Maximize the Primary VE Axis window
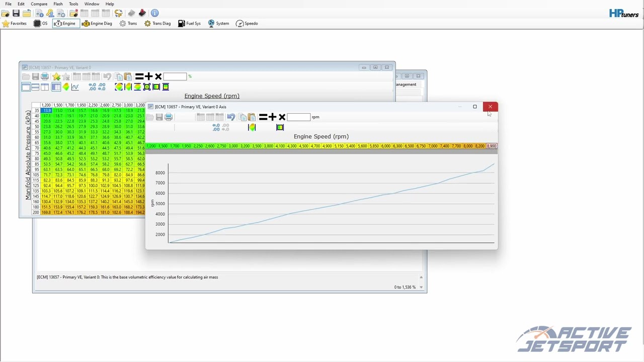The width and height of the screenshot is (644, 362). tap(474, 107)
